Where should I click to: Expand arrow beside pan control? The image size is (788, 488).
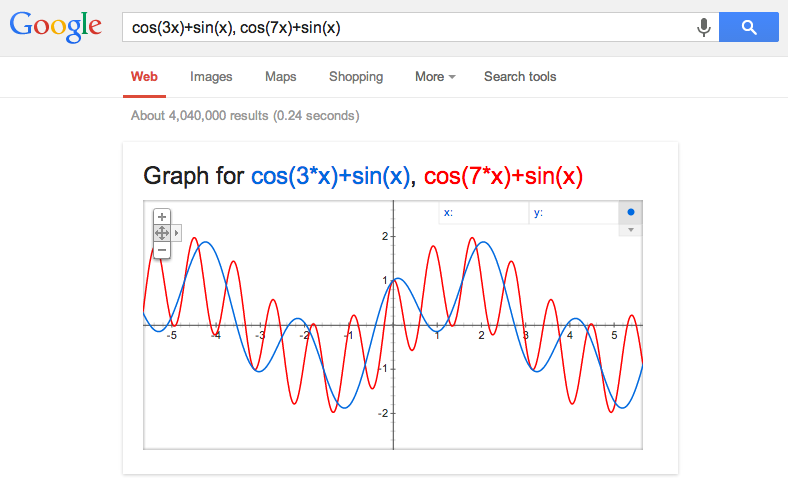click(177, 232)
